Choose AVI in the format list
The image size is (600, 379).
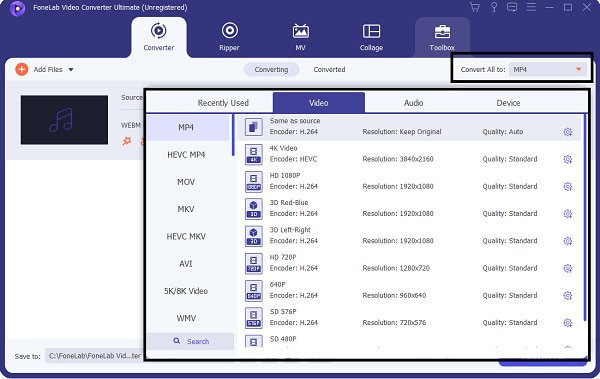click(x=186, y=264)
